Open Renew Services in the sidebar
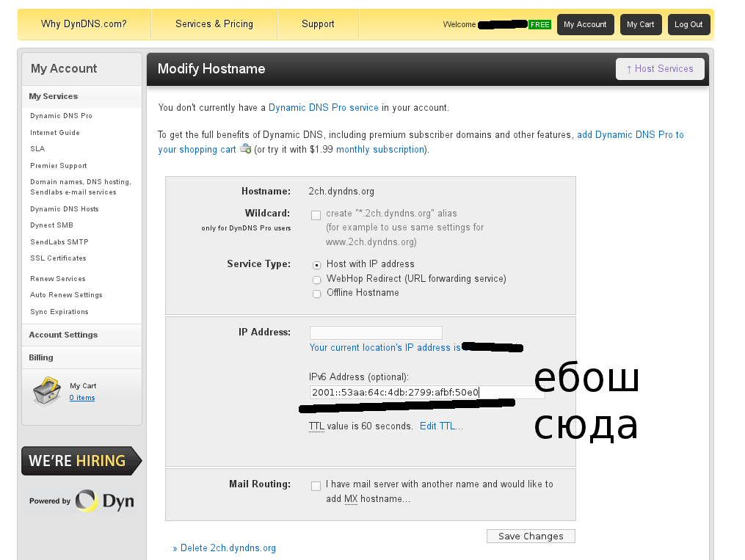This screenshot has width=745, height=560. click(58, 279)
